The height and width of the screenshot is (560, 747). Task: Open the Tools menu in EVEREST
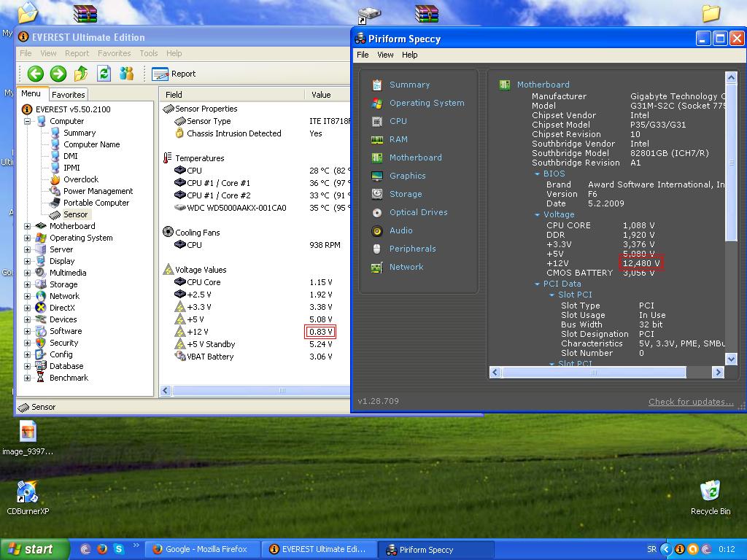pos(148,53)
